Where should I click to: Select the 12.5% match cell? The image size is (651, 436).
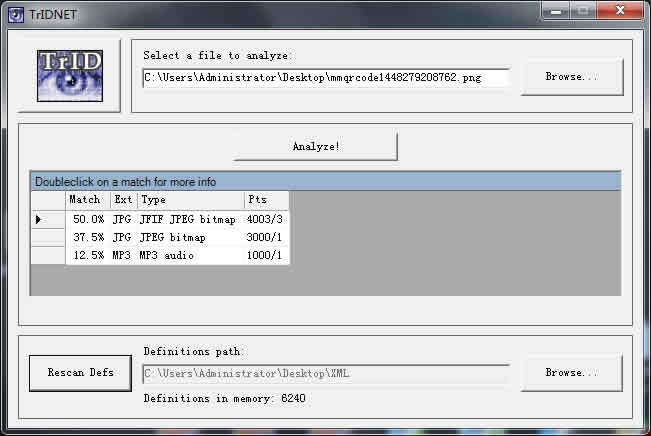tap(88, 255)
